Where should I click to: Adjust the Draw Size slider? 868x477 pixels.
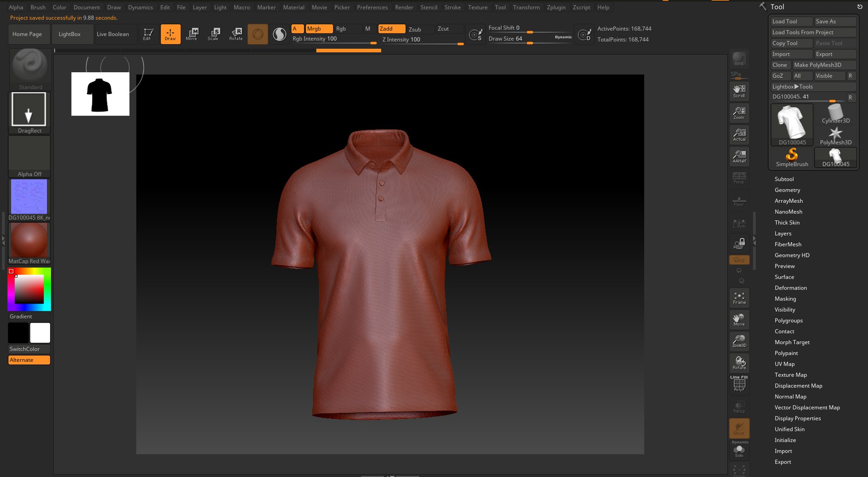[x=530, y=39]
